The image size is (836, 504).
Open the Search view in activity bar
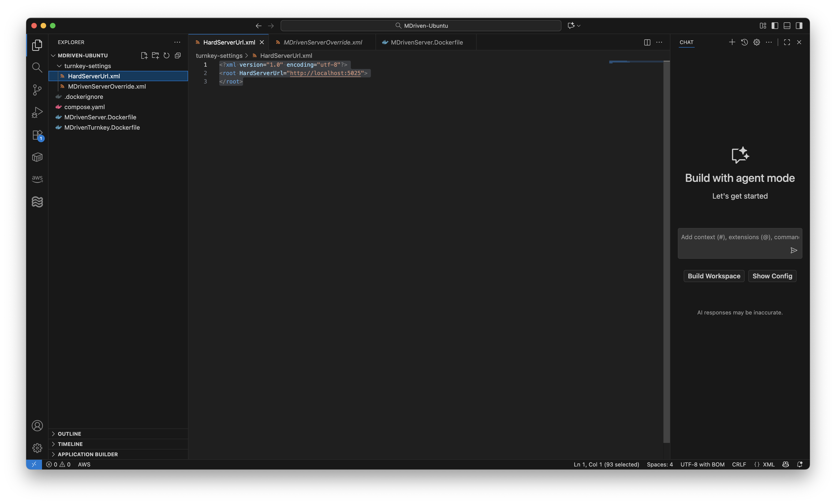(x=37, y=68)
